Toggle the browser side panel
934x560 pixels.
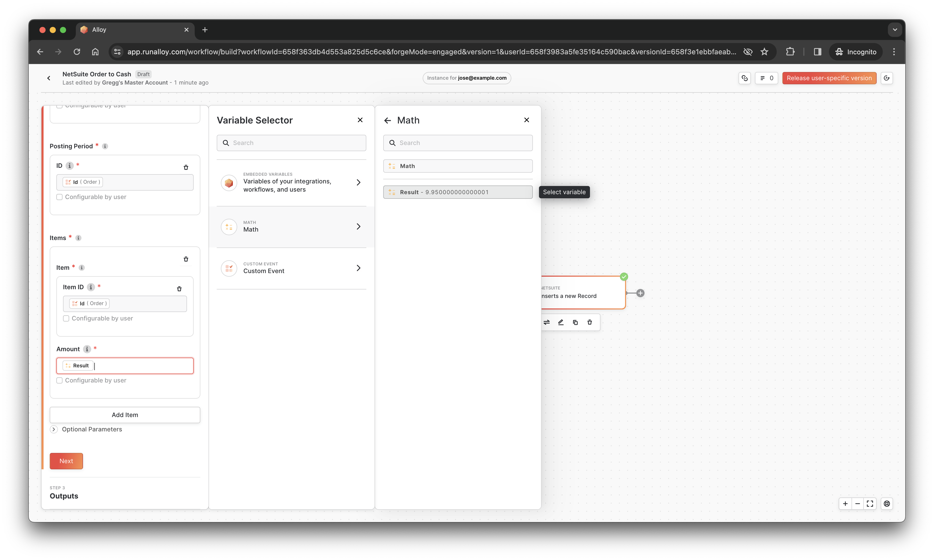(x=817, y=52)
